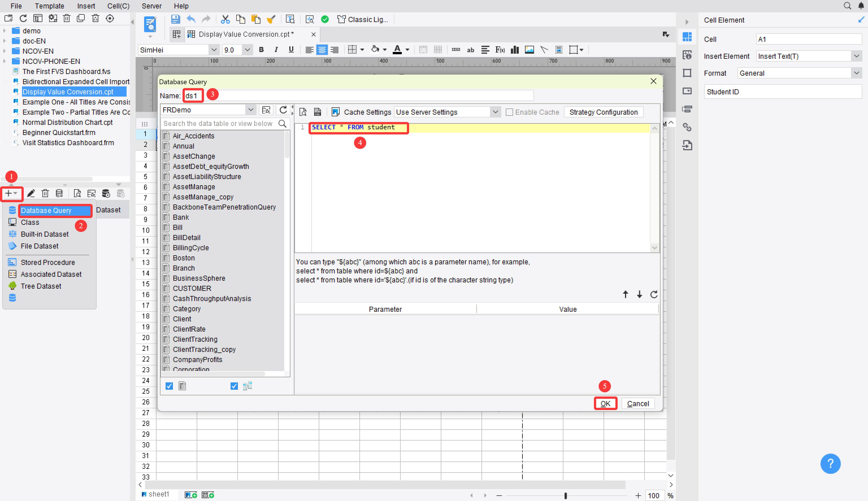The width and height of the screenshot is (868, 501).
Task: Adjust the zoom slider handle
Action: click(x=565, y=496)
